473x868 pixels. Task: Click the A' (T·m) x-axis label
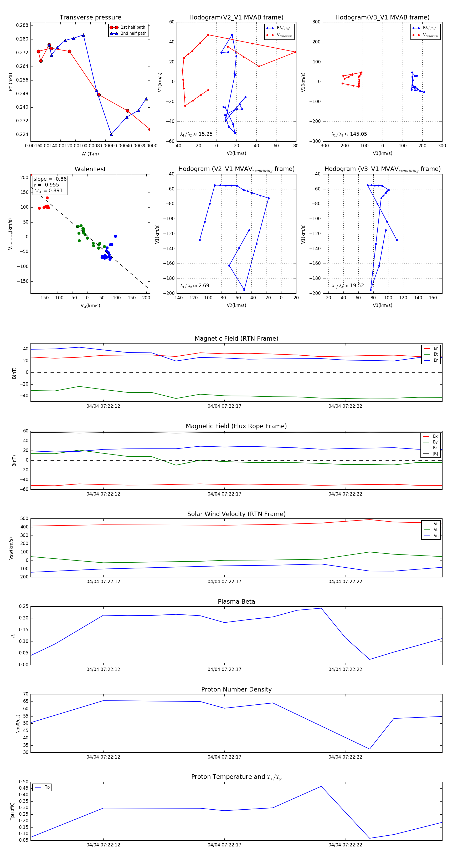90,154
